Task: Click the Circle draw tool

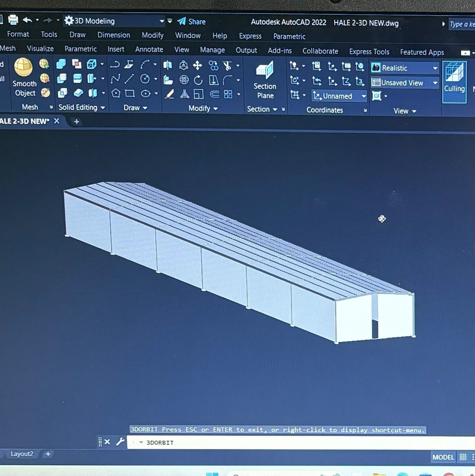Action: coord(145,79)
